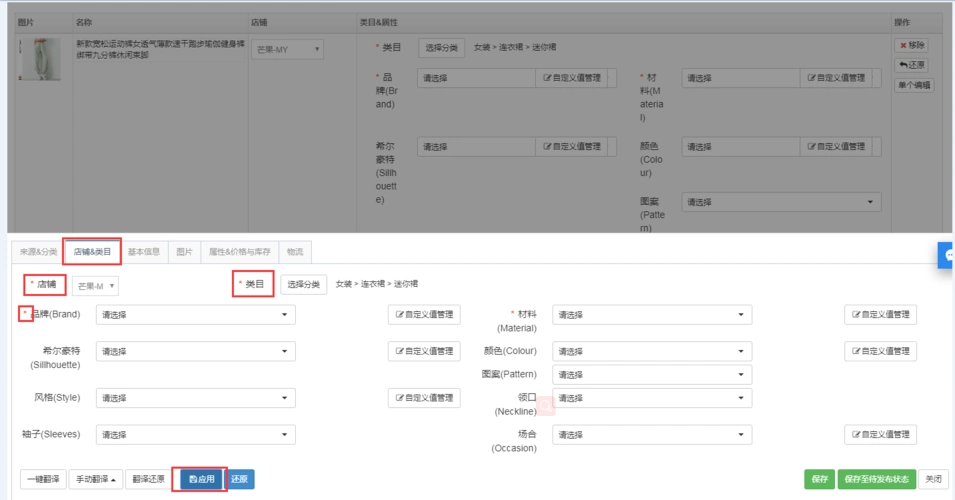Switch to the 属性&价格与库存 tab
This screenshot has height=500, width=955.
pos(239,252)
